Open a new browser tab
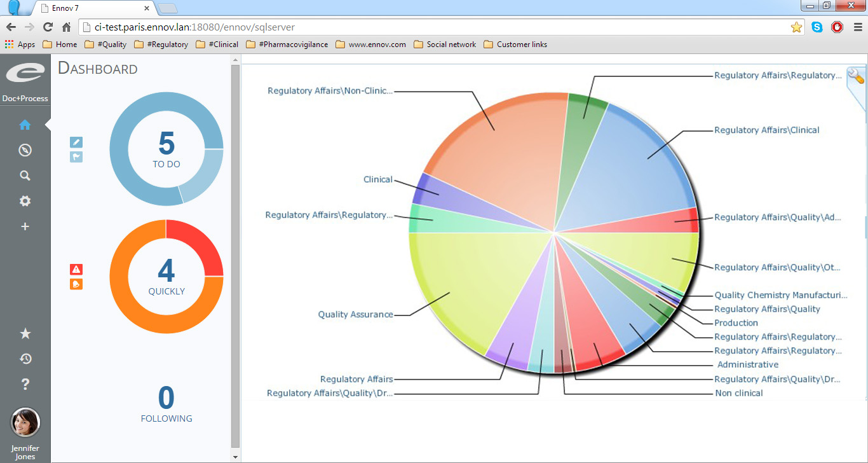Screen dimensions: 868x463 click(x=168, y=8)
